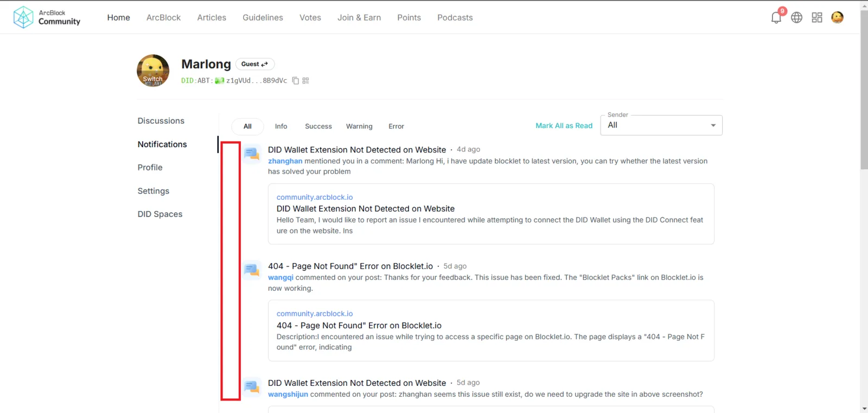Open 404 Page Not Found notification title
Image resolution: width=868 pixels, height=413 pixels.
tap(350, 266)
